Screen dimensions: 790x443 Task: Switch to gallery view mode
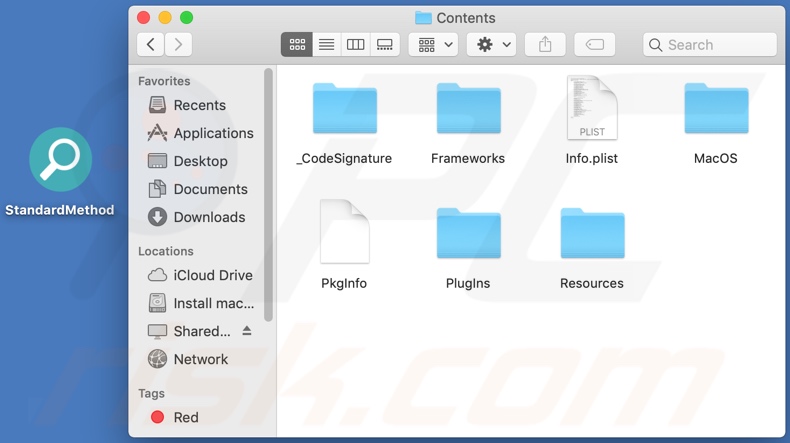(x=385, y=45)
